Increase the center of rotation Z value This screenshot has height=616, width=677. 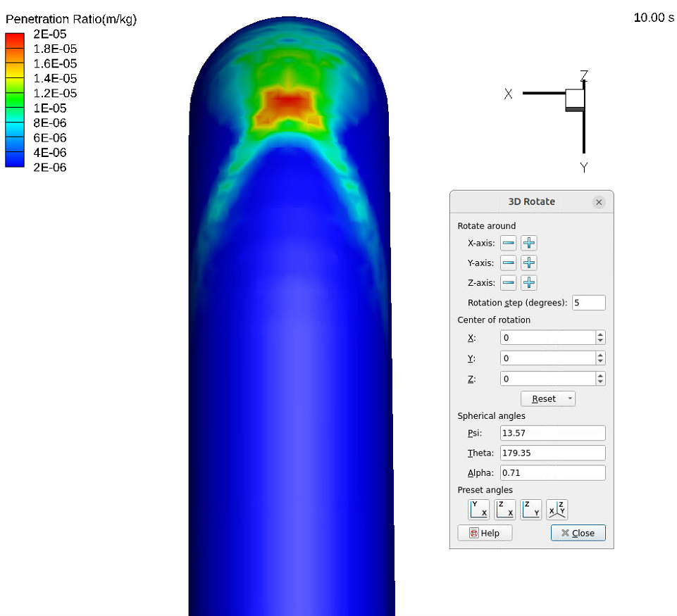pyautogui.click(x=600, y=376)
